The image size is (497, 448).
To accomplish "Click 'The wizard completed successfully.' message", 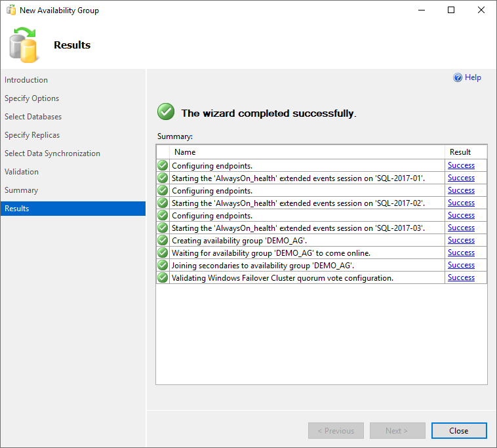I will (269, 113).
